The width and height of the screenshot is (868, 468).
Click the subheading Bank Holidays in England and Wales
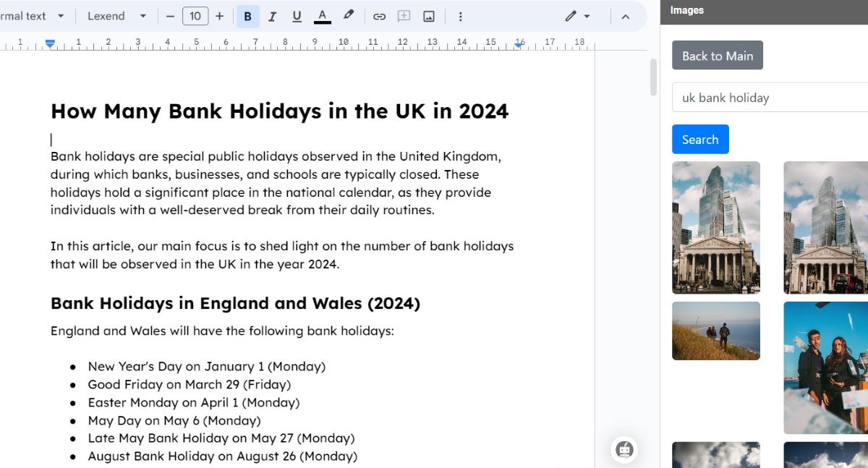tap(235, 303)
